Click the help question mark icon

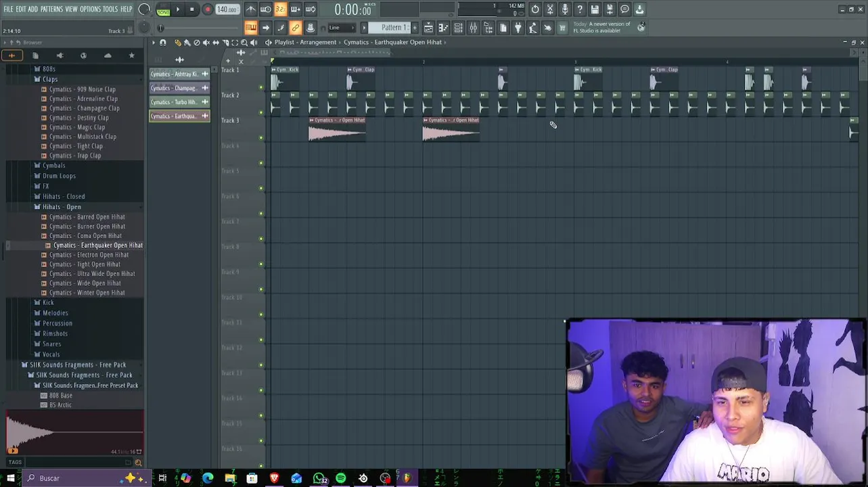point(580,9)
